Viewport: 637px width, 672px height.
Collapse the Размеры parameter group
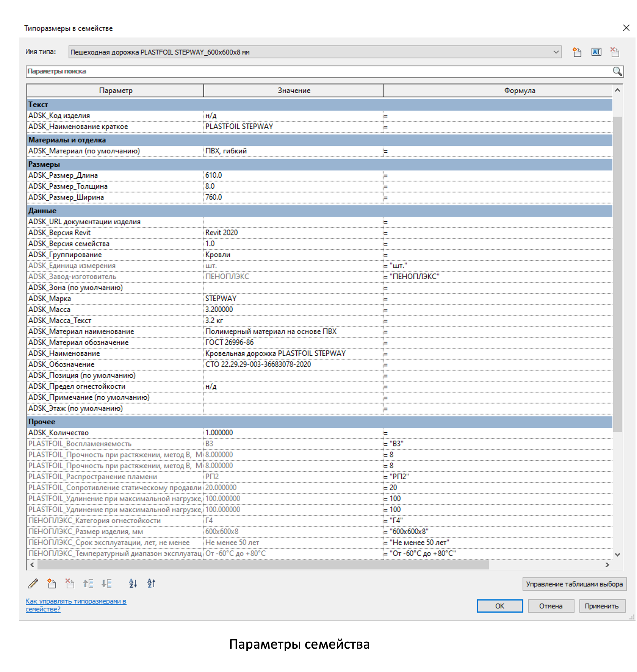coord(319,164)
